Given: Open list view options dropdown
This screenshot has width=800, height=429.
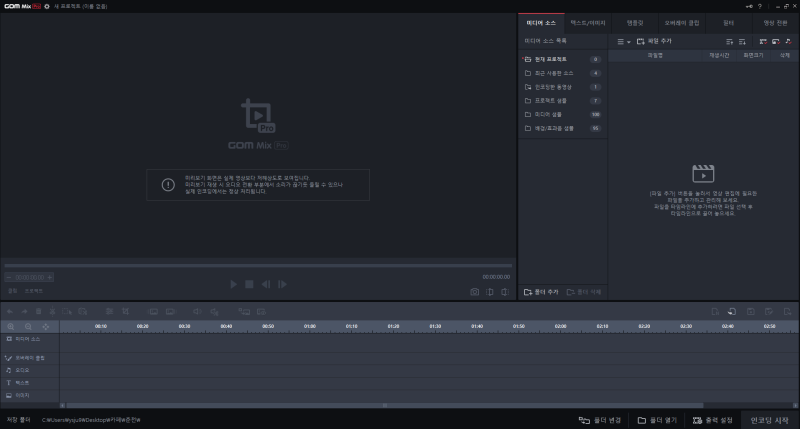Looking at the screenshot, I should click(623, 41).
